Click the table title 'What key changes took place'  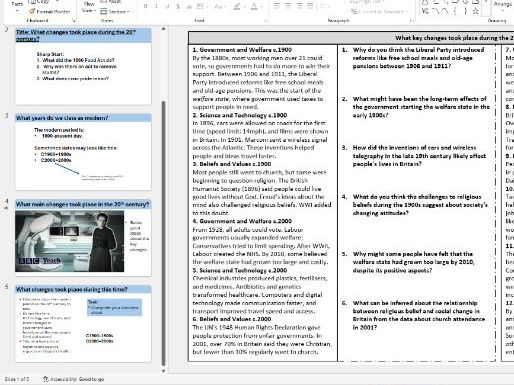454,38
